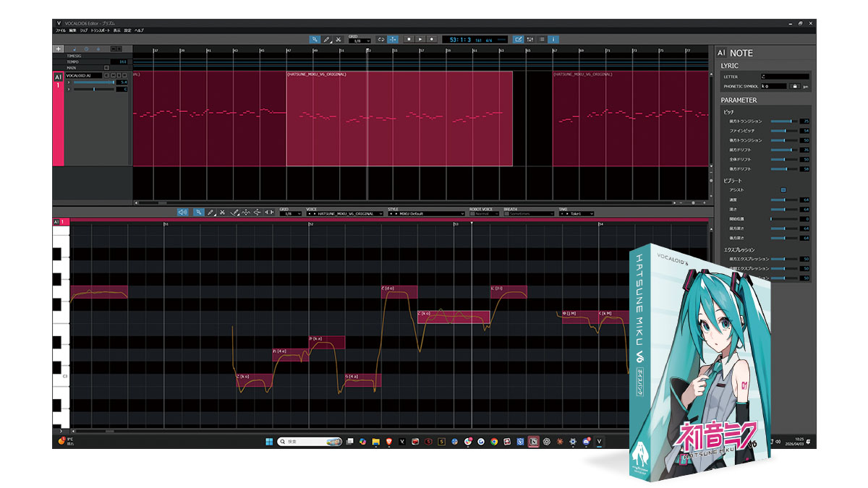Screen dimensions: 868x488
Task: Toggle the speaker audition icon in piano roll
Action: coord(182,213)
